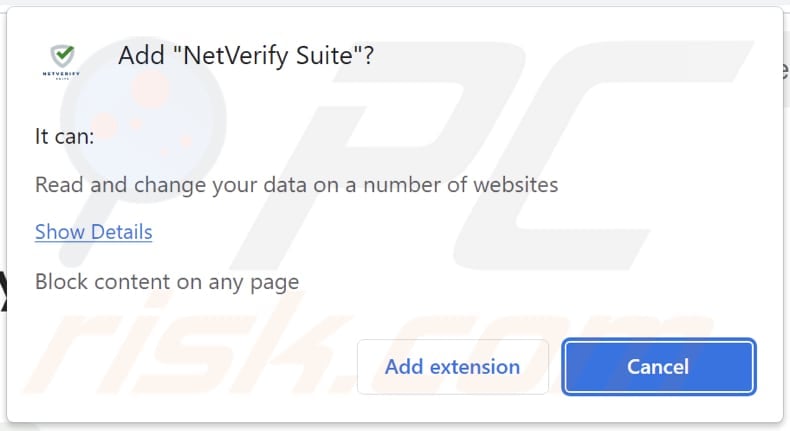790x431 pixels.
Task: Select the "Block content on any page" line
Action: 167,282
